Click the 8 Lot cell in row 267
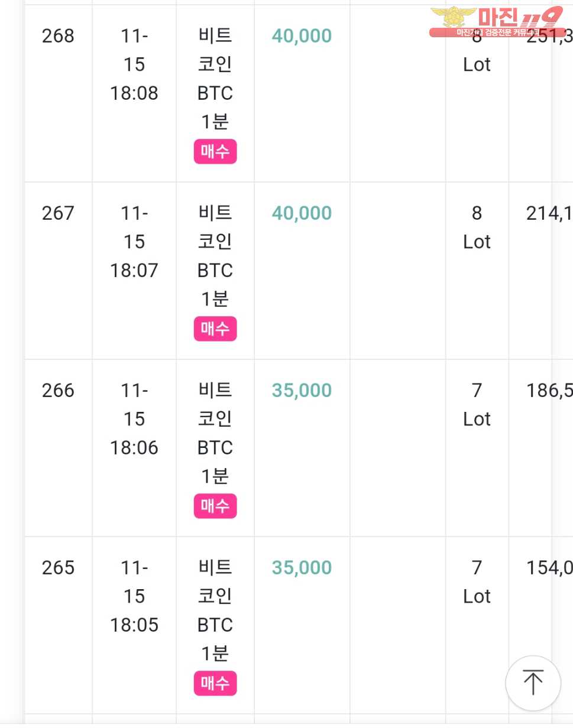The image size is (573, 728). [477, 227]
